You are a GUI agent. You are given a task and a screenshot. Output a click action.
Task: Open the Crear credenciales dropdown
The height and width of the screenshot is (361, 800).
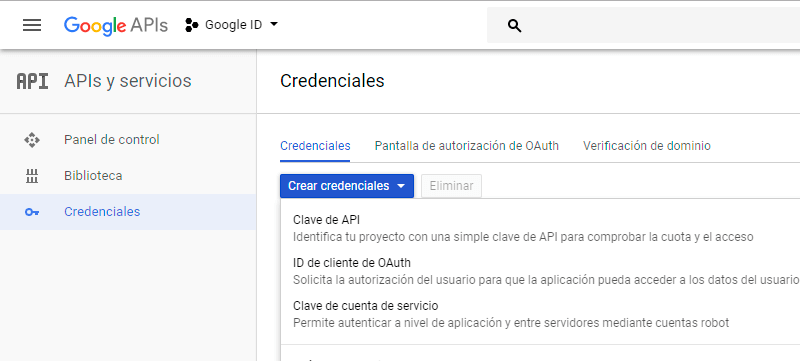(346, 186)
